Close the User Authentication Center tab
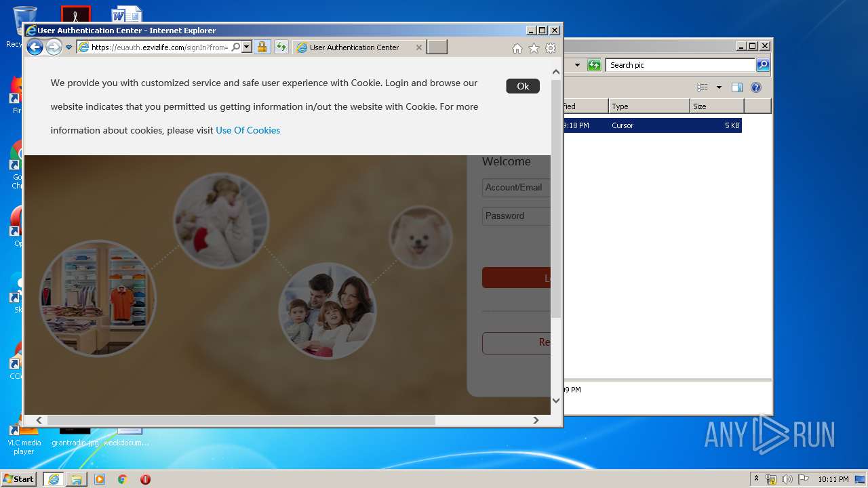The width and height of the screenshot is (868, 488). tap(418, 47)
